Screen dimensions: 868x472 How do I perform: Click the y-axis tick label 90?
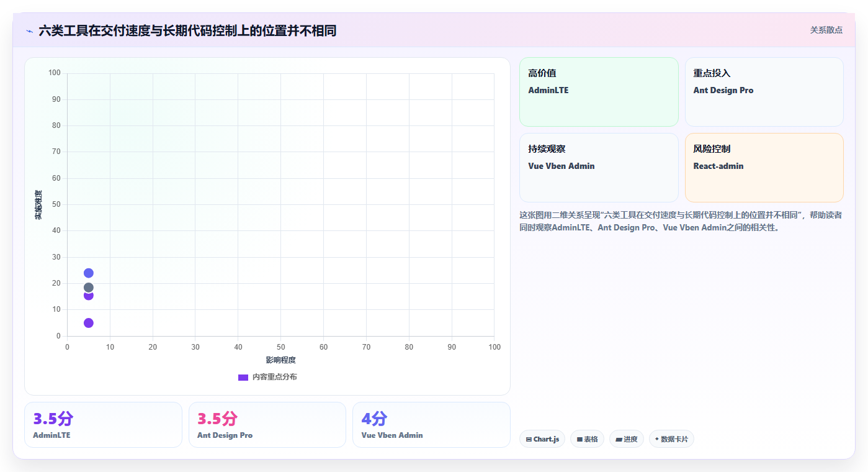point(56,99)
